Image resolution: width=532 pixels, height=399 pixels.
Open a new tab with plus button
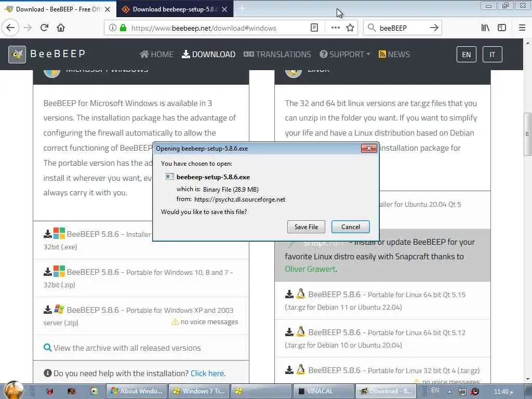pos(242,9)
